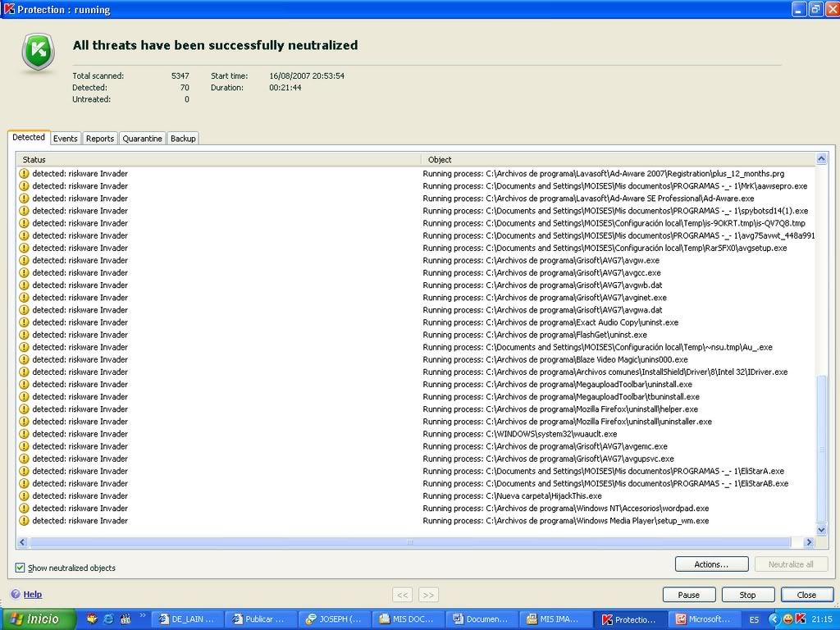Image resolution: width=840 pixels, height=630 pixels.
Task: Switch to the Reports tab
Action: tap(99, 138)
